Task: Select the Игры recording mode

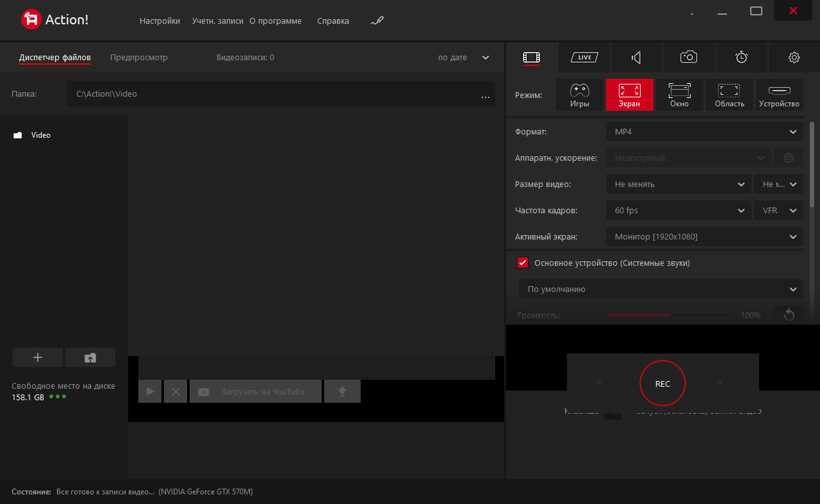Action: 580,95
